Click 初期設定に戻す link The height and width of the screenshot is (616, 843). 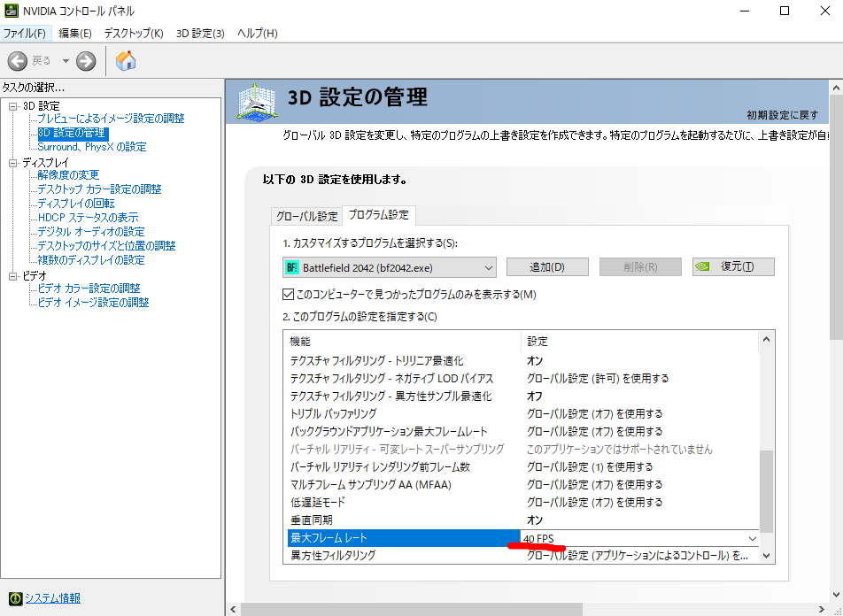783,114
